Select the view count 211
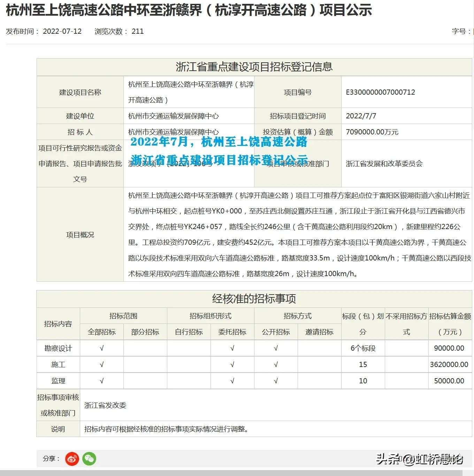This screenshot has width=474, height=476. coord(138,31)
